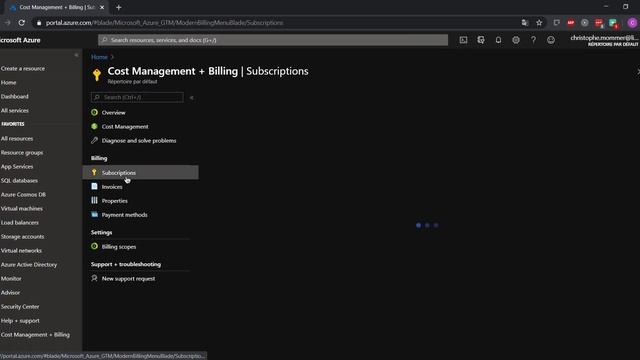Image resolution: width=640 pixels, height=360 pixels.
Task: Open Monitor in sidebar
Action: coord(11,279)
